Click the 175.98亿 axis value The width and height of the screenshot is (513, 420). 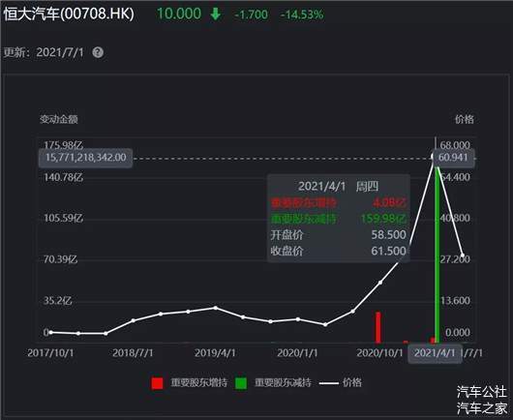click(x=64, y=145)
